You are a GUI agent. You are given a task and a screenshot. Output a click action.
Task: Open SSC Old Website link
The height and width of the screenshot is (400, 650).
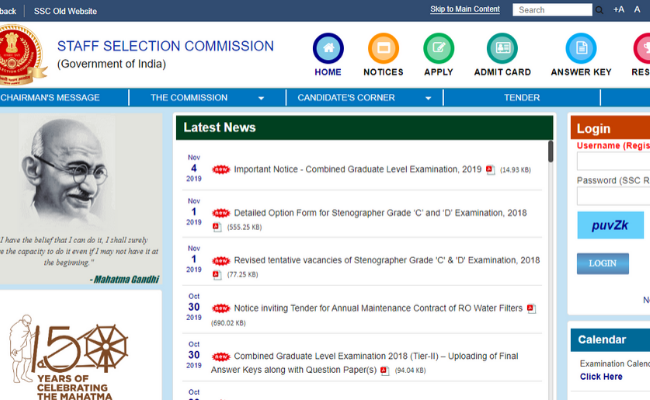[x=66, y=10]
